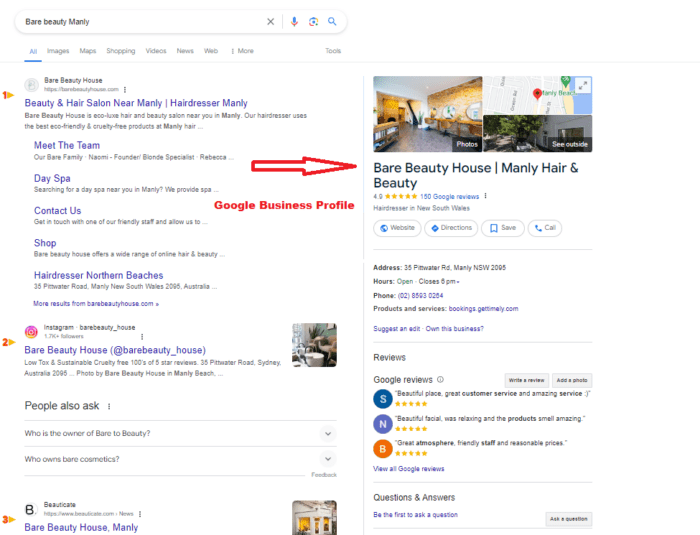Click the phone number (02) 8593 0264
This screenshot has height=535, width=700.
pos(420,296)
